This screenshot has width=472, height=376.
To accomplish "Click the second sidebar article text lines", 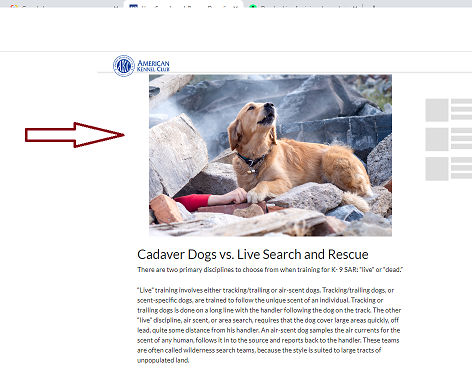I will (461, 138).
